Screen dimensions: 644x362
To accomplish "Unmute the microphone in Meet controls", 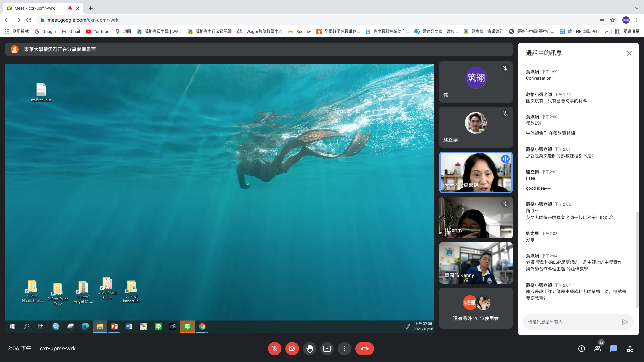I will point(274,349).
